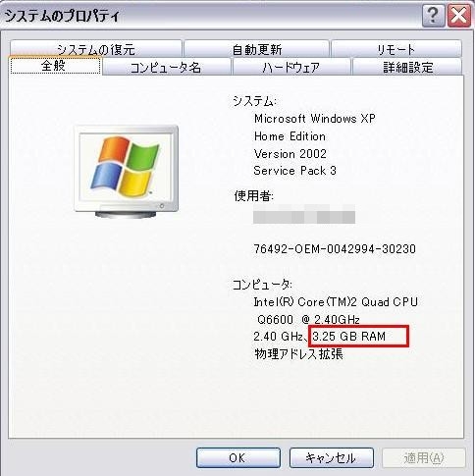Click the キャンセル button
475x476 pixels.
click(331, 457)
